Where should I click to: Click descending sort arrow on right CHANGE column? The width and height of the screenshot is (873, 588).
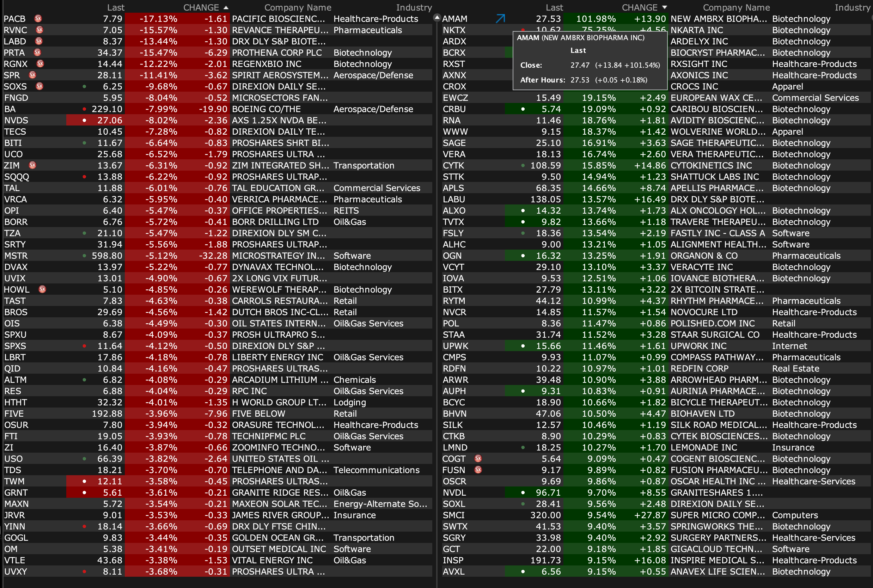click(x=665, y=7)
